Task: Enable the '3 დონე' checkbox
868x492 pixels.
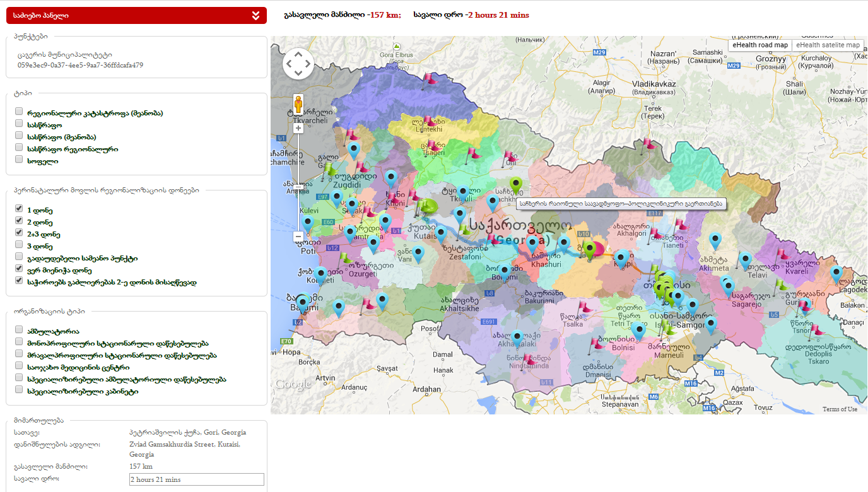Action: [x=19, y=245]
